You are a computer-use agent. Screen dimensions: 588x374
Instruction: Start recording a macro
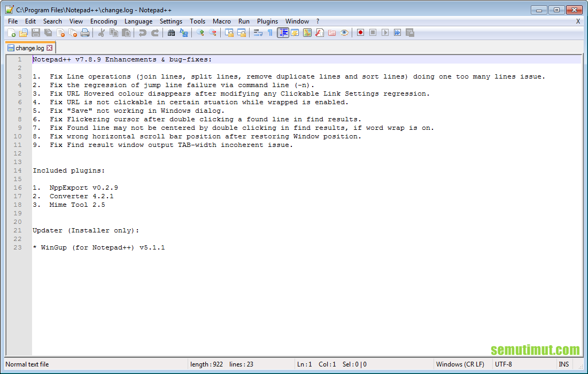tap(360, 32)
